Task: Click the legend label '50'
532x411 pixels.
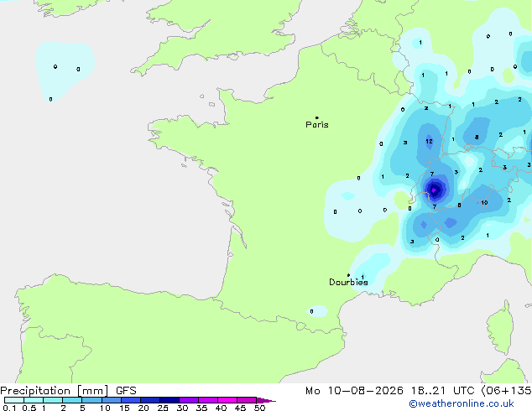Action: click(259, 408)
